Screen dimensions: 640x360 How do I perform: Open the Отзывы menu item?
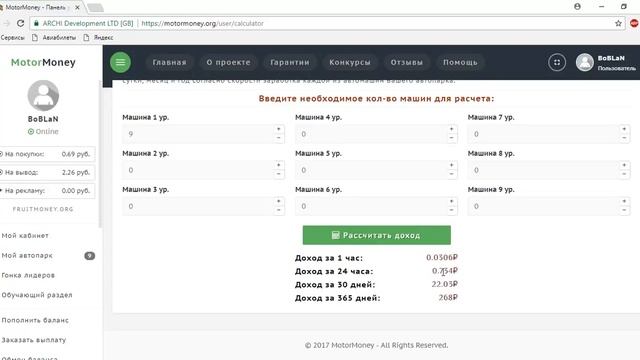coord(407,62)
